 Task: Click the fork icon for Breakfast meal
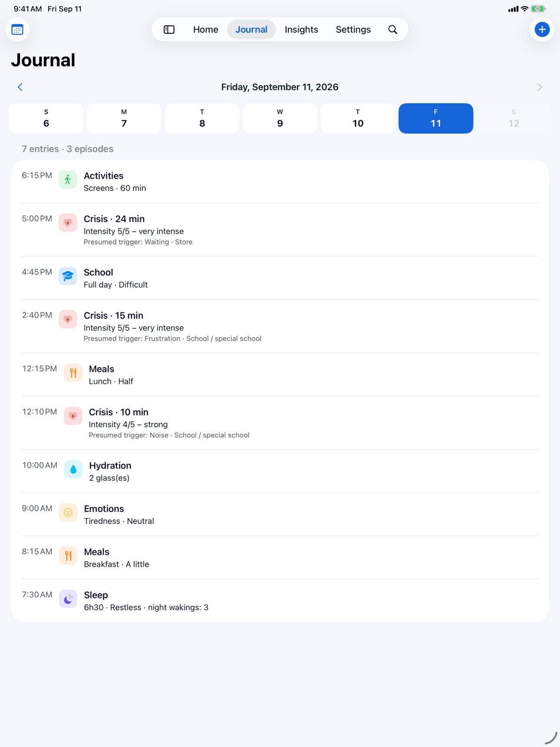68,555
